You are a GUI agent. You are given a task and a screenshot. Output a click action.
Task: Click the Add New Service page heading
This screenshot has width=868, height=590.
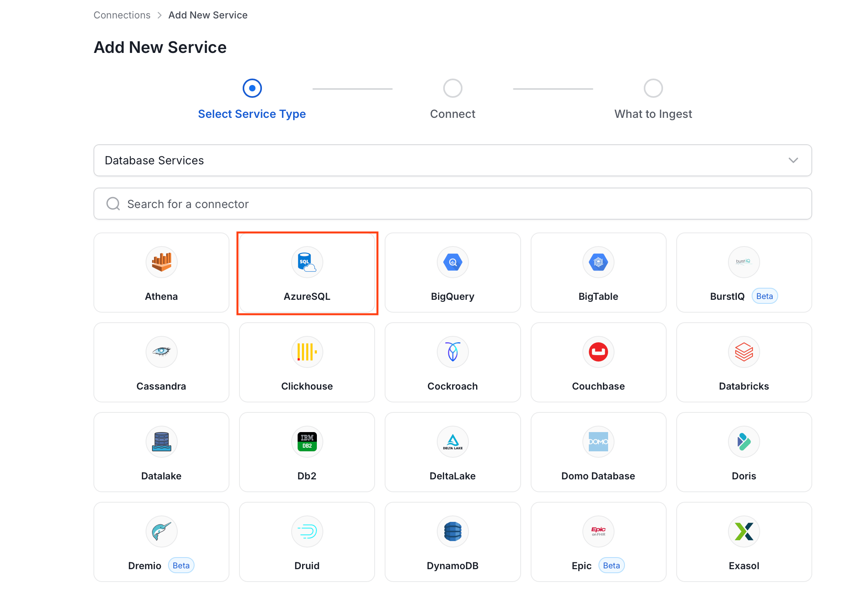pos(160,47)
